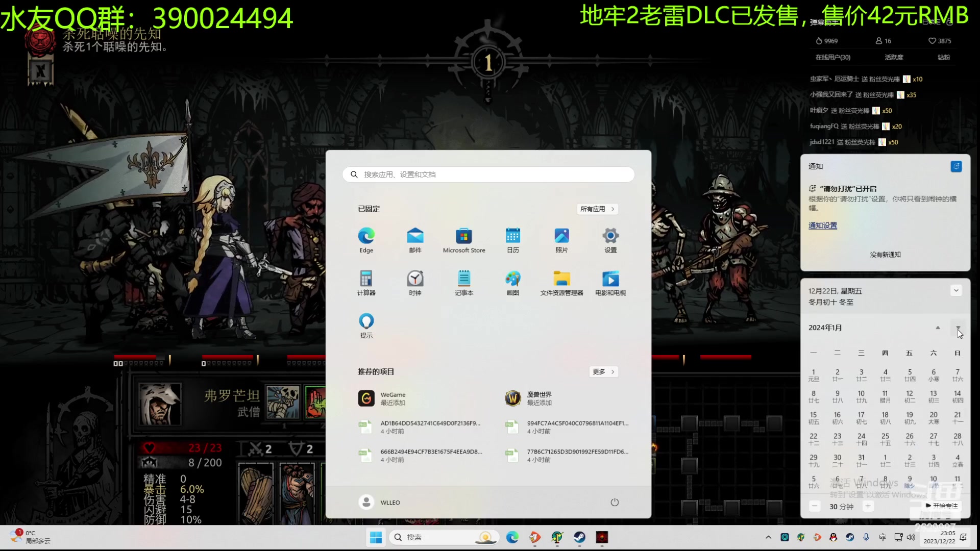This screenshot has width=980, height=551.
Task: Open file 77B6C71265D3D901992FE59D11FD6...
Action: click(566, 456)
